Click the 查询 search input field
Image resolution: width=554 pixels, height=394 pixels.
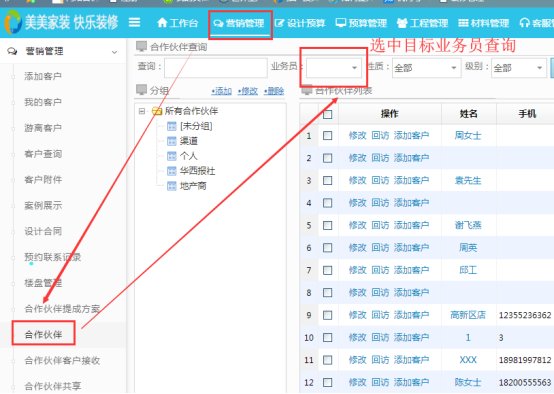[x=216, y=67]
